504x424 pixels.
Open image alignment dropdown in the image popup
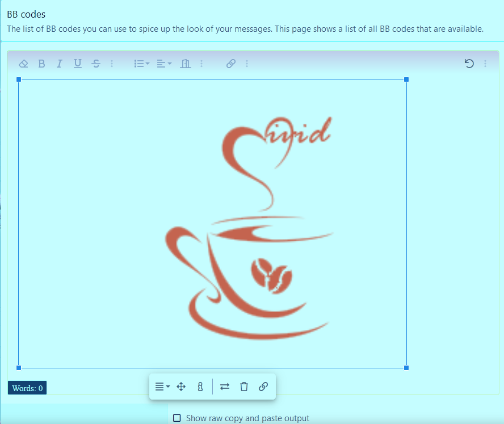tap(162, 387)
